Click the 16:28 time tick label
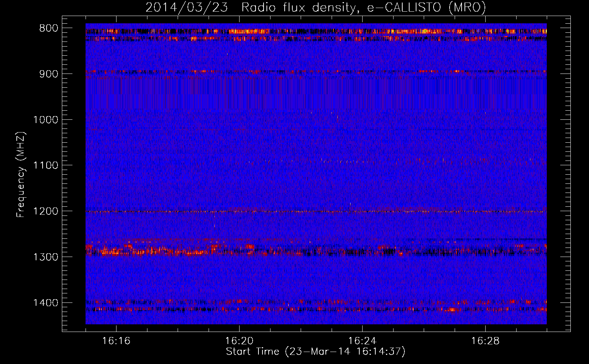The width and height of the screenshot is (589, 364). point(485,341)
